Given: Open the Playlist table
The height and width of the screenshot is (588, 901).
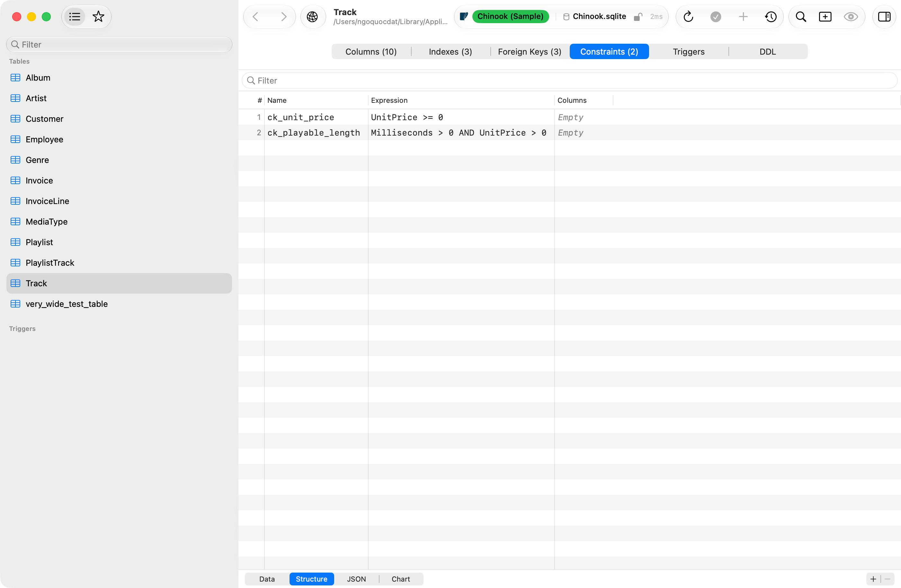Looking at the screenshot, I should point(119,242).
